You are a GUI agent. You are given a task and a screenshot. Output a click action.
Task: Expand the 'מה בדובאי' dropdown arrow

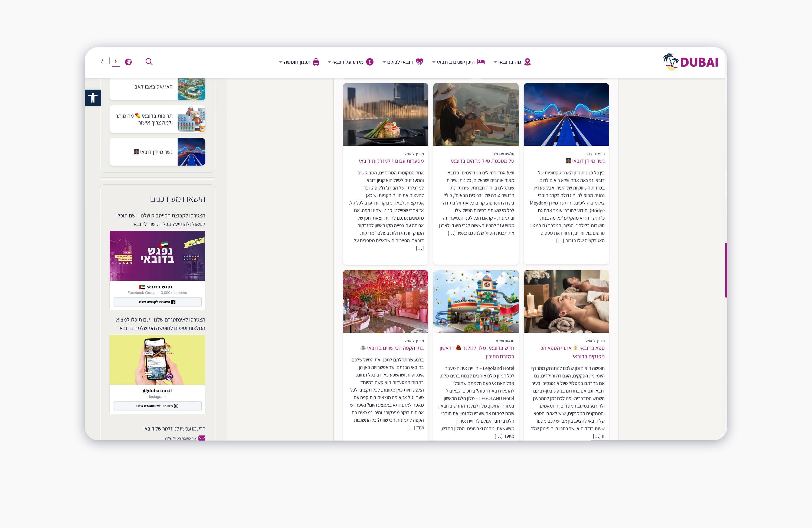(x=495, y=62)
